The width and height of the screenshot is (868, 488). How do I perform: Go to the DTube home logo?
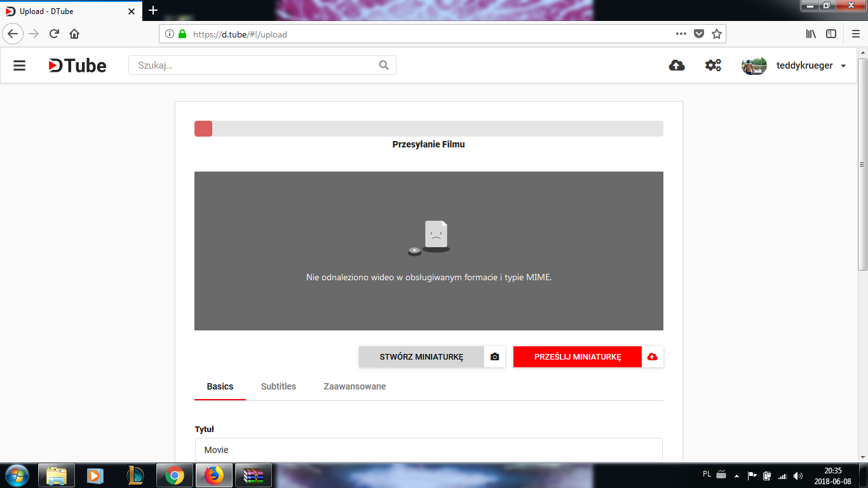click(x=78, y=65)
